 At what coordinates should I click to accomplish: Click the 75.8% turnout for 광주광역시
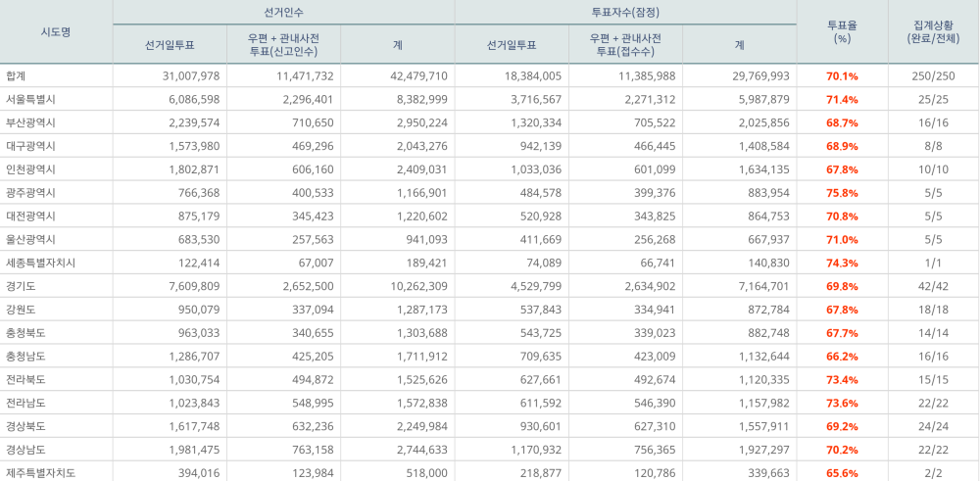point(842,193)
